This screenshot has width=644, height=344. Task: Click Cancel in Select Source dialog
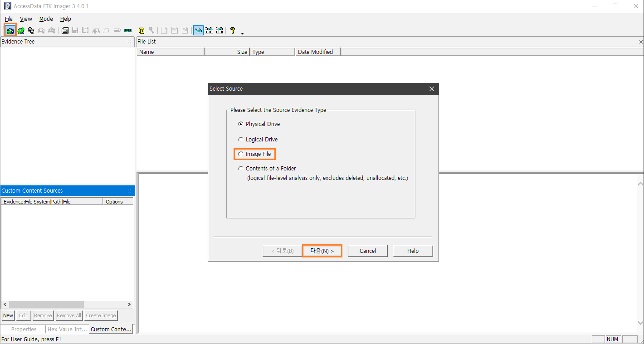pyautogui.click(x=368, y=251)
